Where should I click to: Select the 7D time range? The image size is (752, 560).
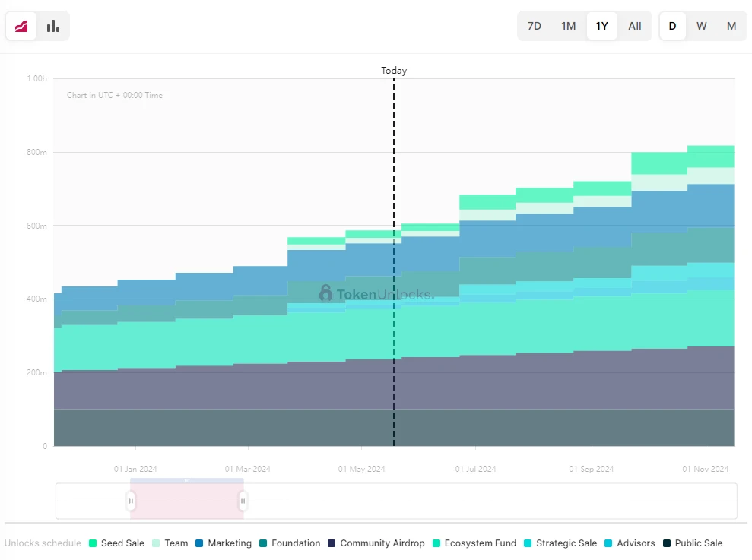pyautogui.click(x=535, y=26)
